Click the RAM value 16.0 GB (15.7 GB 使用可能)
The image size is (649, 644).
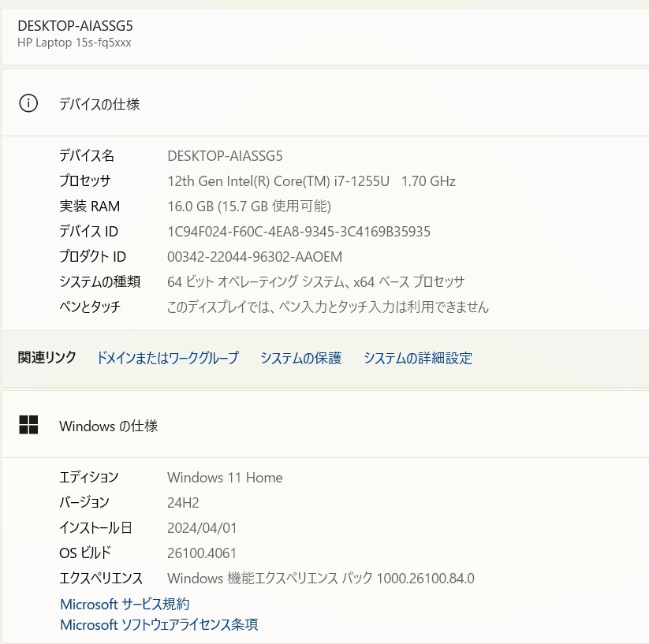(x=249, y=206)
